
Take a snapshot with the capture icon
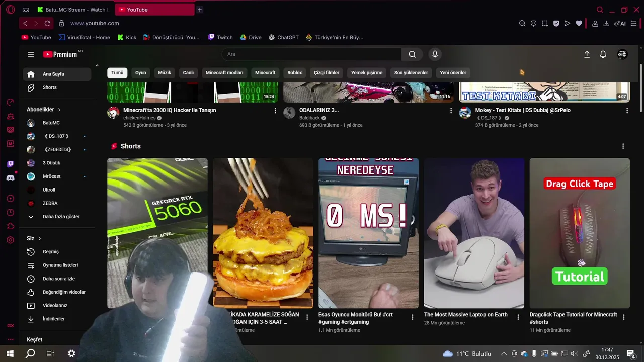pyautogui.click(x=544, y=23)
